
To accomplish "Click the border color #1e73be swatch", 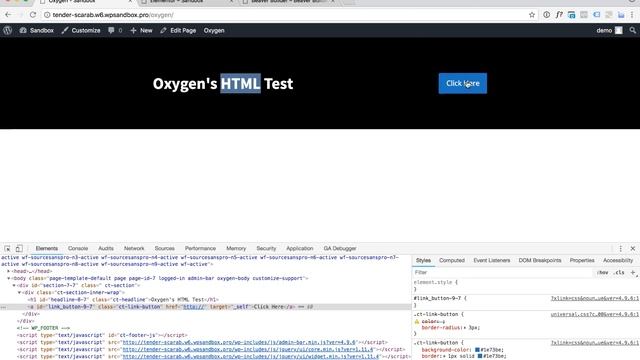I will click(x=480, y=356).
